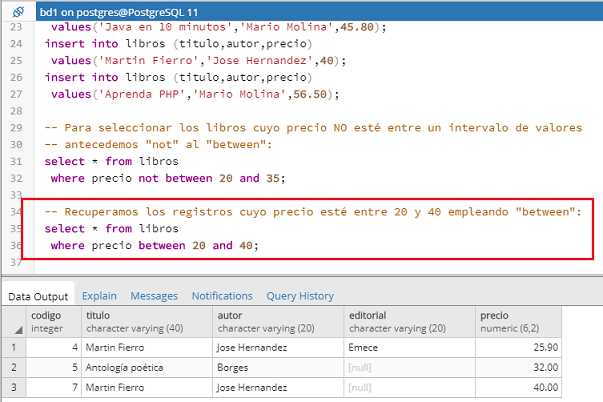The width and height of the screenshot is (603, 402).
Task: Click the [null] editorial cell in row 3
Action: [410, 387]
